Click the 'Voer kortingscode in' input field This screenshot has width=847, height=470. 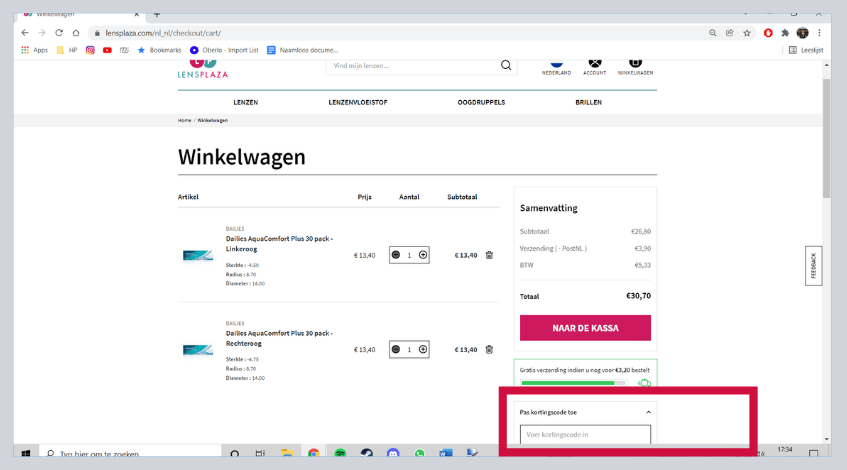click(586, 434)
